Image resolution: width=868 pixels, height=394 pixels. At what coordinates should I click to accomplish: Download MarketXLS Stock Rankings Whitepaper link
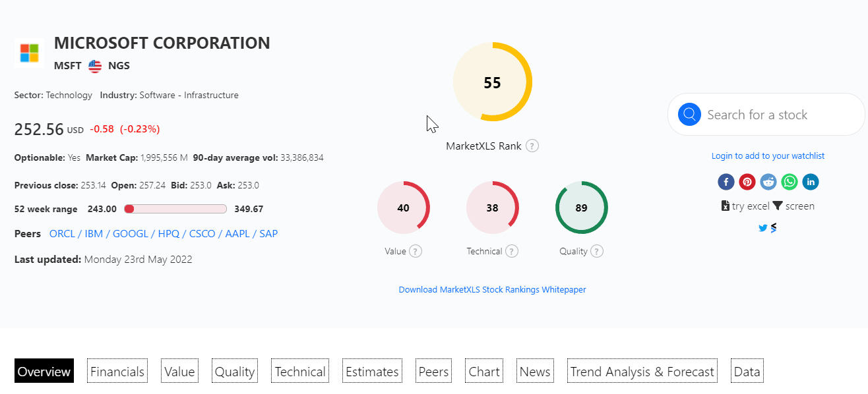pos(492,289)
